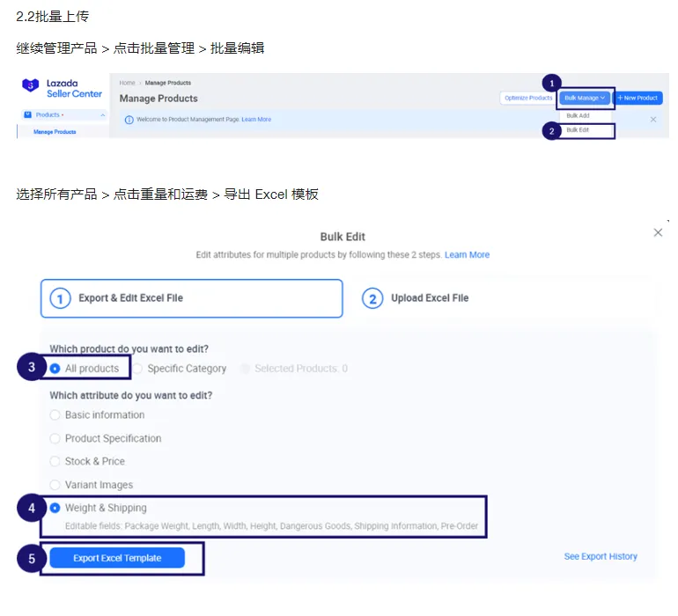
Task: Click the Manage Products page heading
Action: pos(158,99)
